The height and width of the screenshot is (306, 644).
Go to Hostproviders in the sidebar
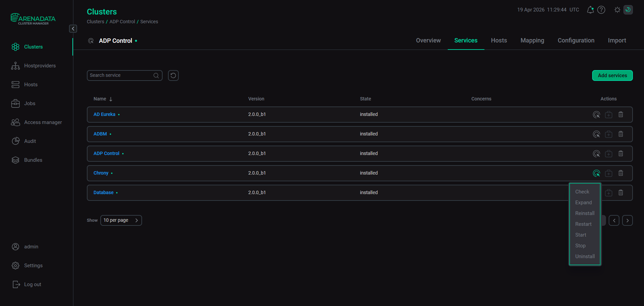click(x=33, y=66)
